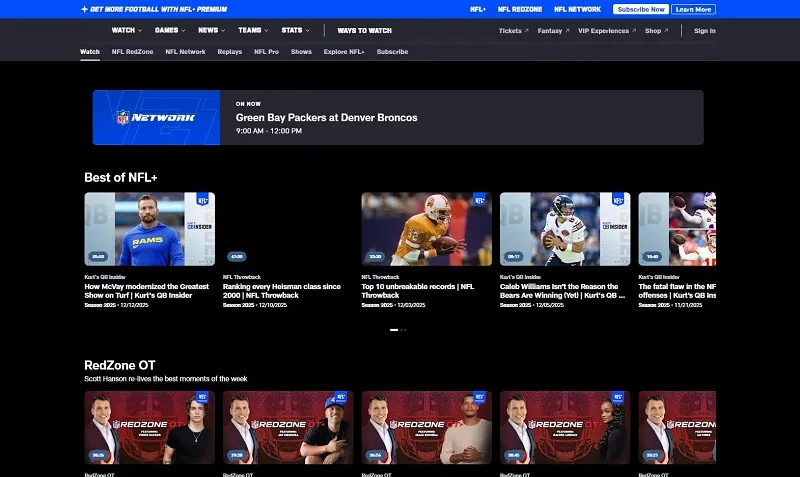Click the RedZone OT section heading
This screenshot has width=800, height=477.
click(119, 365)
